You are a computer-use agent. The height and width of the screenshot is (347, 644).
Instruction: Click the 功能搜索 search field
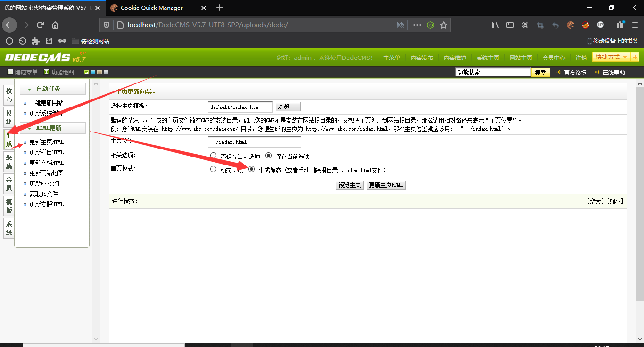pos(493,72)
